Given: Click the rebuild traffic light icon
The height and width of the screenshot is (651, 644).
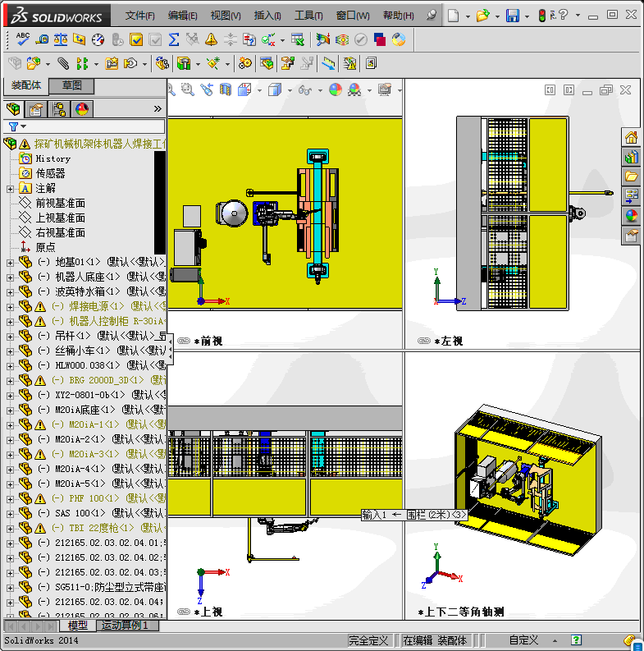Looking at the screenshot, I should coord(542,16).
